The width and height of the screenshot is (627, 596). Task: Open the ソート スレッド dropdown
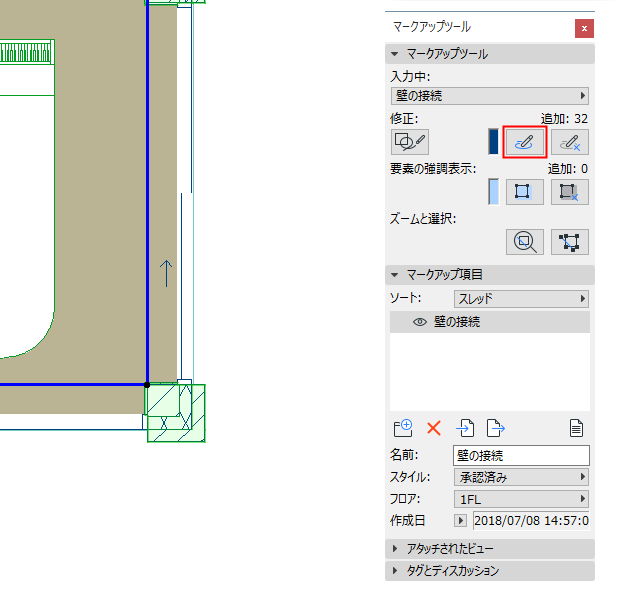pos(521,299)
